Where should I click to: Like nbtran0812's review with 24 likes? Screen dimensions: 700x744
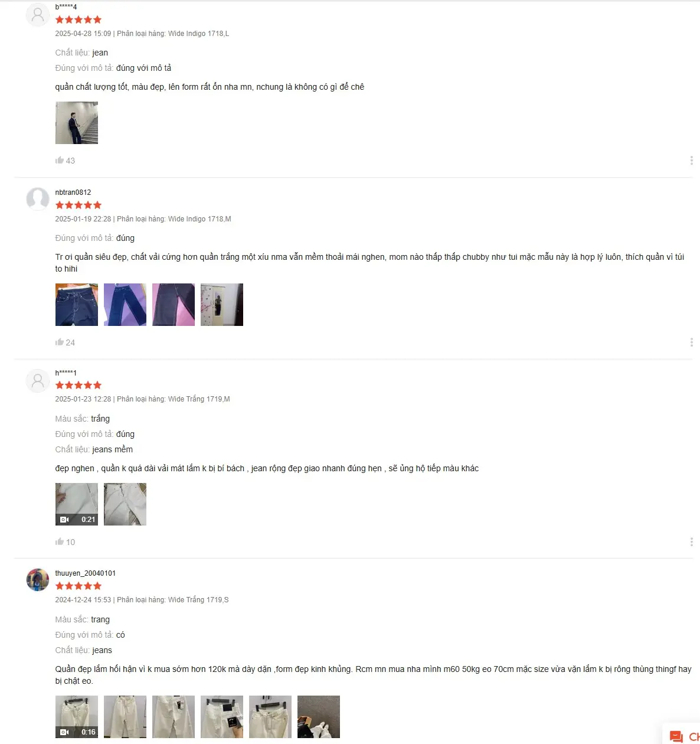tap(60, 342)
